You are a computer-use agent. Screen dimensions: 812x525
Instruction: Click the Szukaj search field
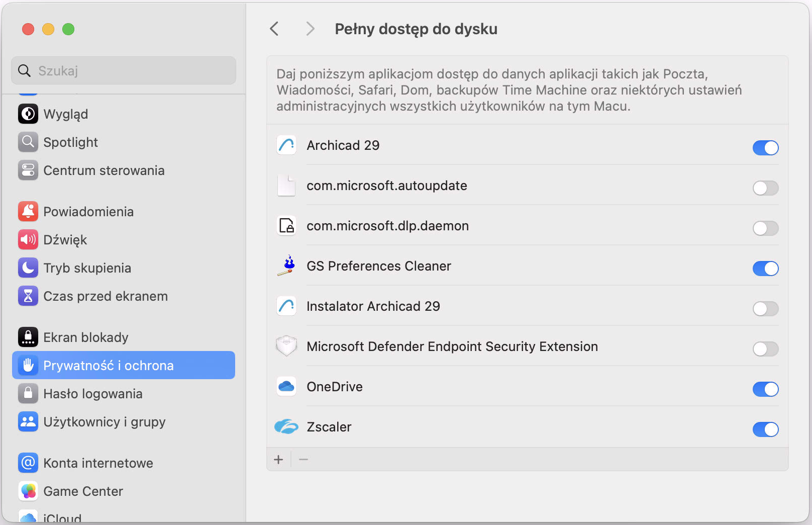tap(123, 70)
